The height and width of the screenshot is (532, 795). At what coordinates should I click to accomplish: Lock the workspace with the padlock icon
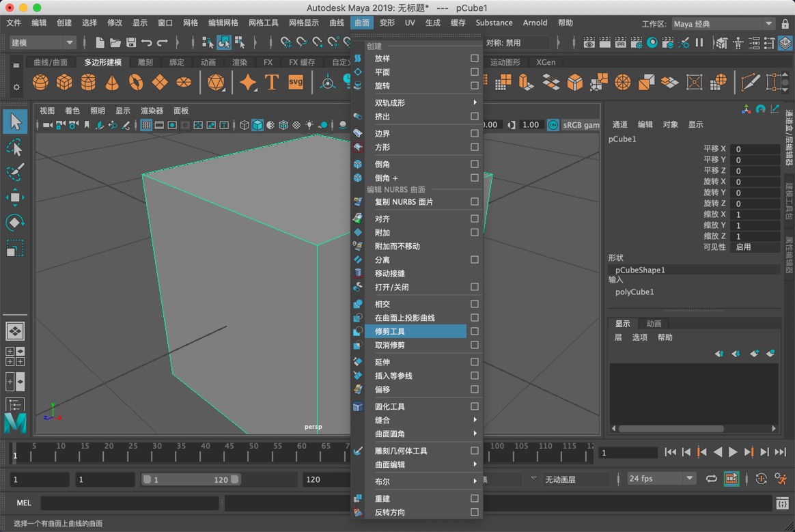[x=785, y=23]
